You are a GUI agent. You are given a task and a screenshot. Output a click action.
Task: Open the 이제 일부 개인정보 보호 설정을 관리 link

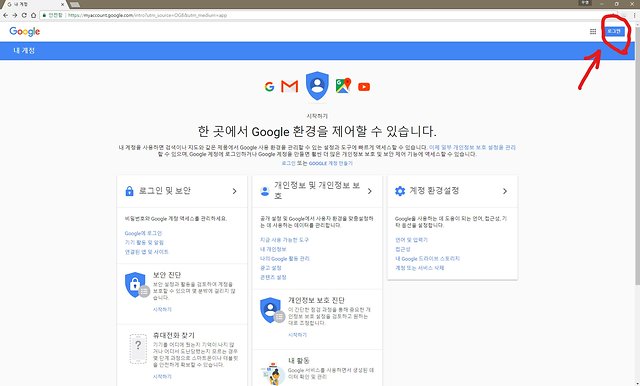[472, 147]
